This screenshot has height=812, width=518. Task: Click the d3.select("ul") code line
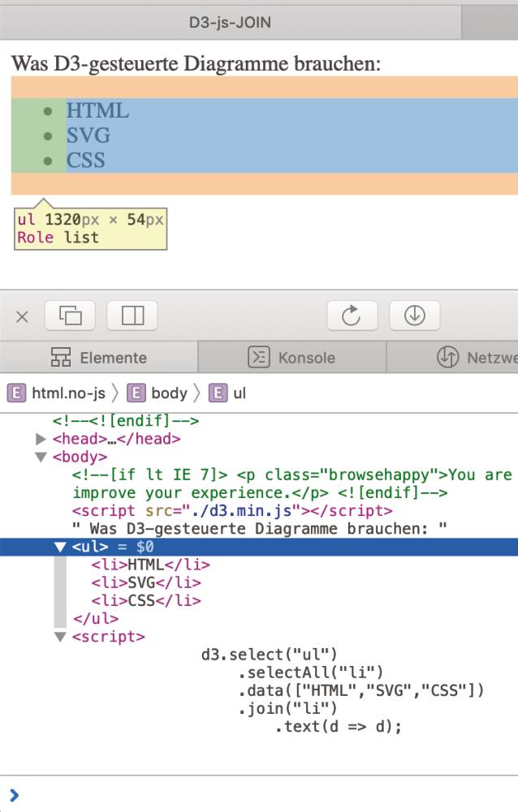(x=269, y=655)
